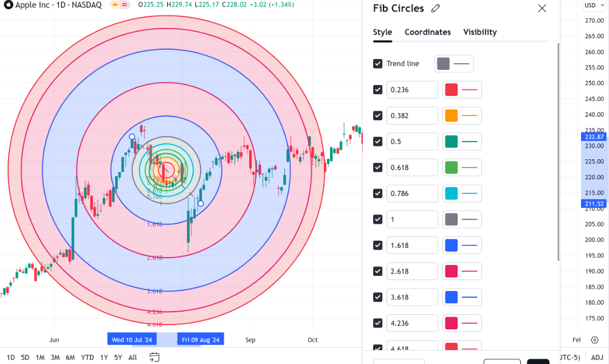
Task: Click the 0.786 level value field
Action: pos(412,193)
